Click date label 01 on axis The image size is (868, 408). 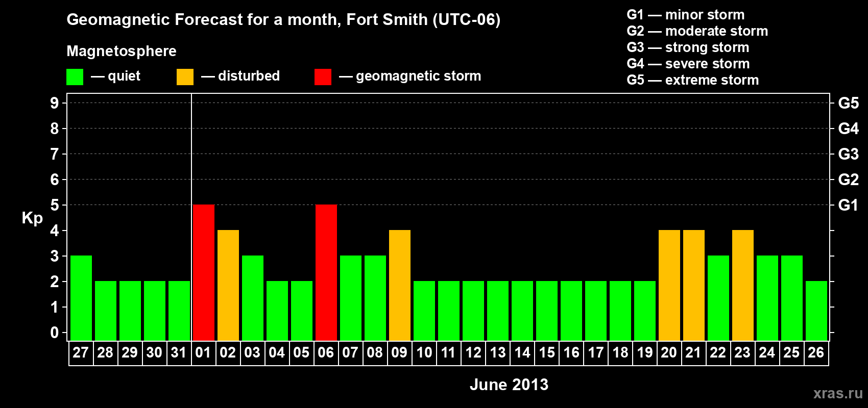203,352
